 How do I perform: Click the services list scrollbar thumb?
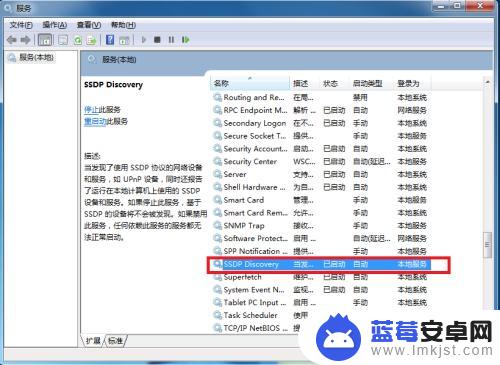(x=487, y=245)
